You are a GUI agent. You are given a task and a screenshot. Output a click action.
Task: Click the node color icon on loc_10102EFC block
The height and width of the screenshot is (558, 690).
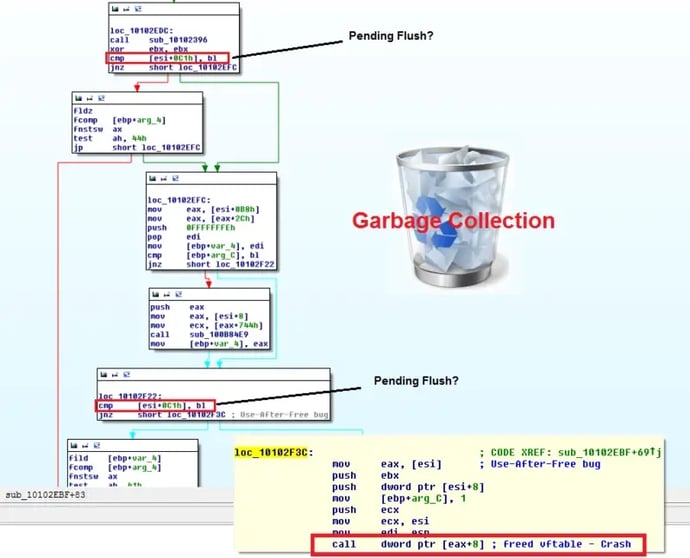click(152, 179)
